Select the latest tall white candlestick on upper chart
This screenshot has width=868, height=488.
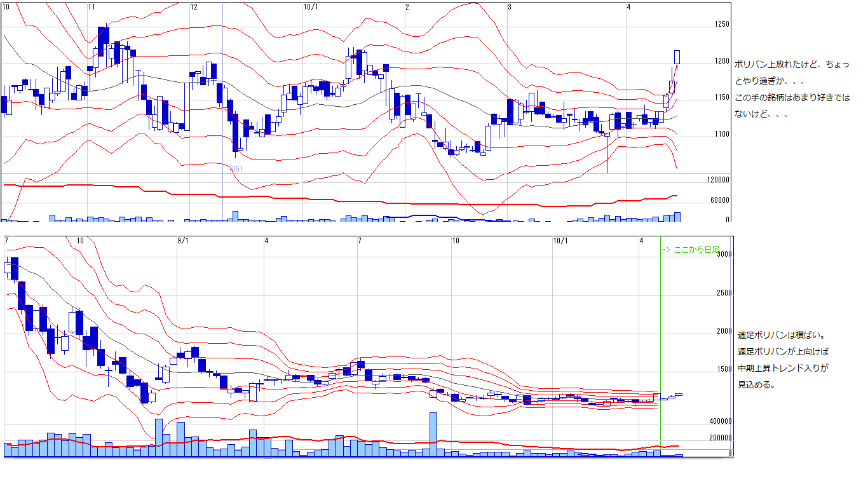(677, 57)
